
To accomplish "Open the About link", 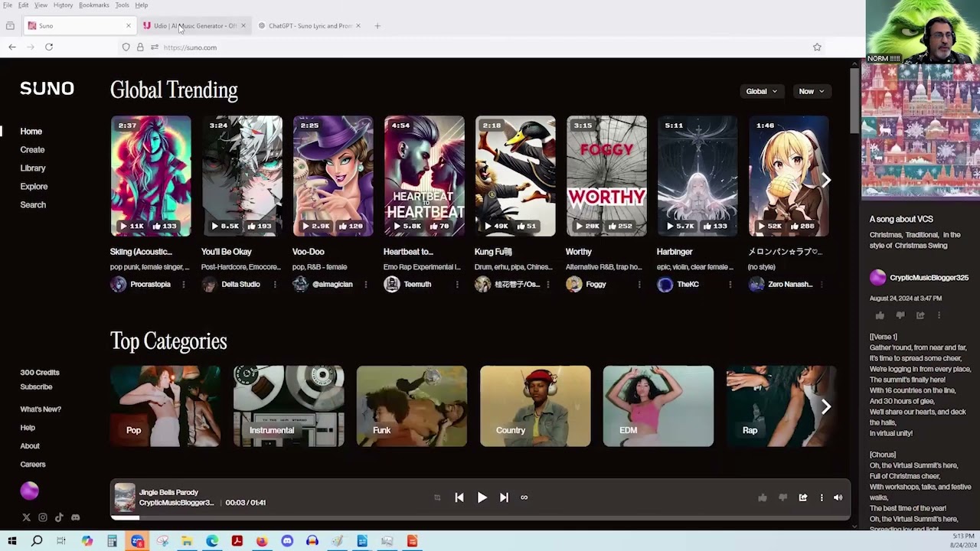I will (x=30, y=446).
